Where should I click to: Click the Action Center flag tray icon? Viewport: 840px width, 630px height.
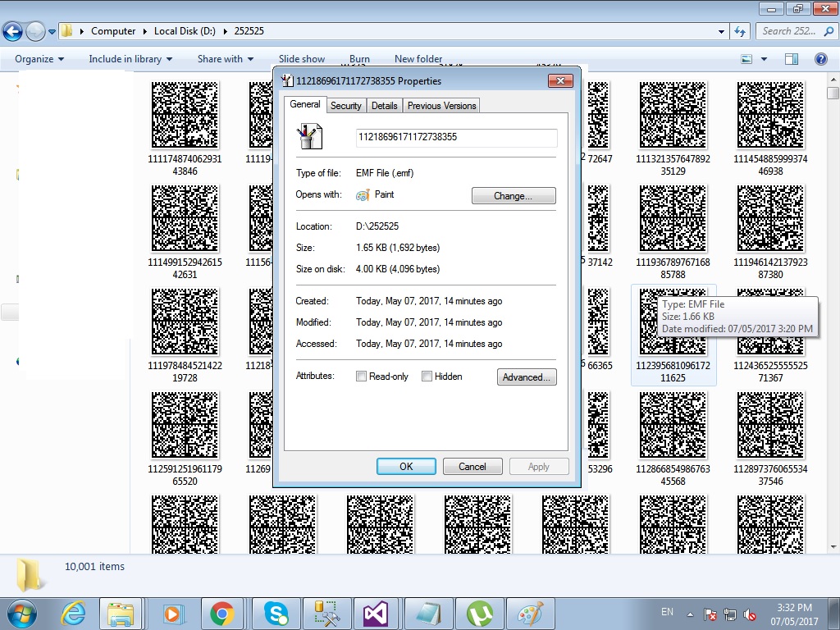tap(710, 614)
